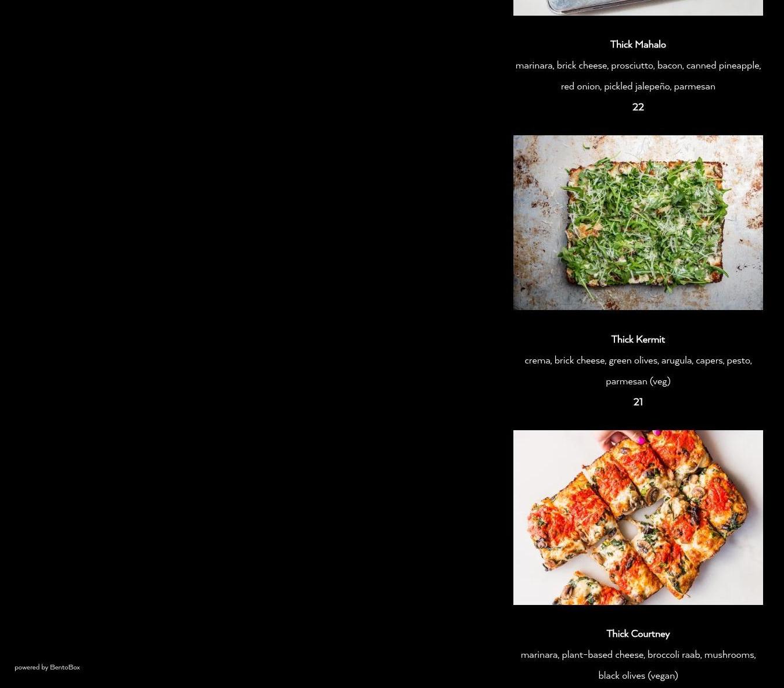Open the Thick Courtney sliced pizza photo
The height and width of the screenshot is (688, 784).
point(638,517)
